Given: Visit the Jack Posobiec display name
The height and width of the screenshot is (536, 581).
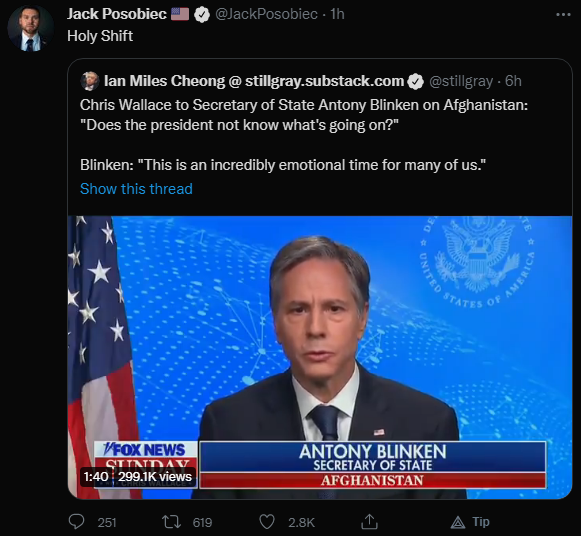Looking at the screenshot, I should 117,14.
